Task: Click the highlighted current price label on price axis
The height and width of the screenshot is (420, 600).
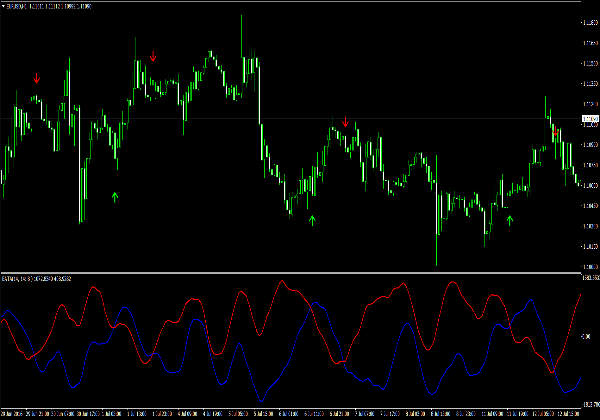Action: [x=589, y=120]
